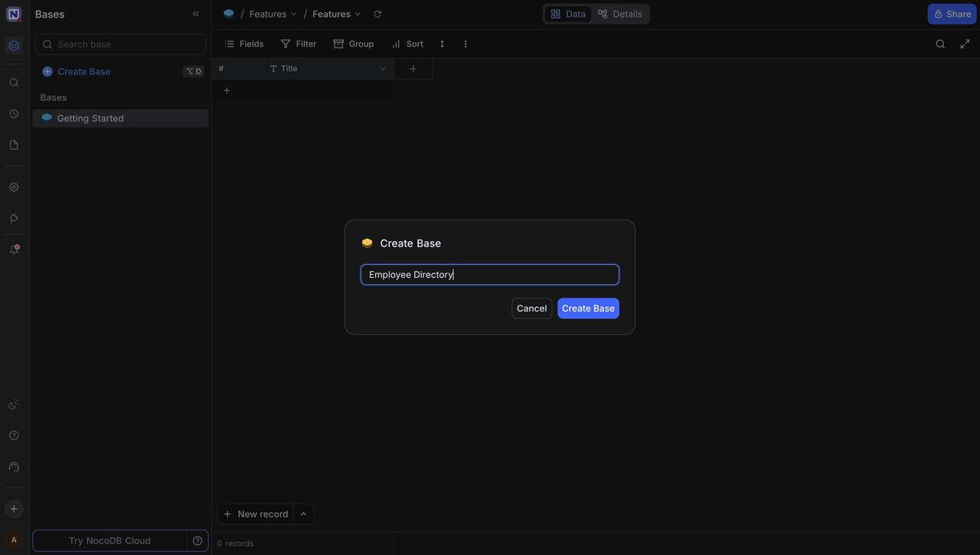This screenshot has width=980, height=555.
Task: Open the Bases panel icon in sidebar
Action: [13, 45]
